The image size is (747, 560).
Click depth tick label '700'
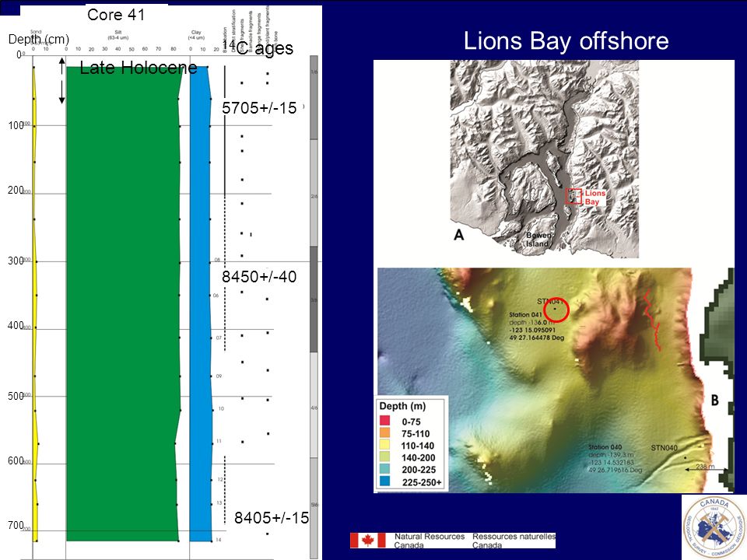tap(16, 525)
